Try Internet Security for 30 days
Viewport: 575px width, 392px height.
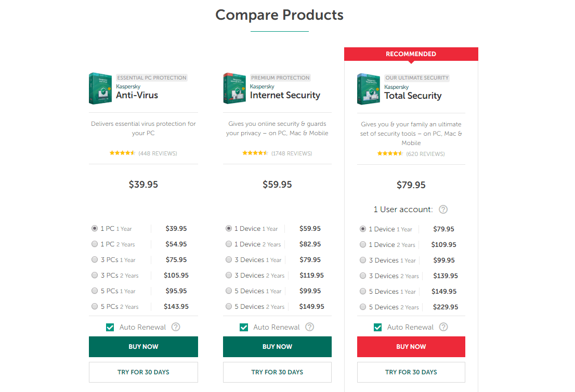tap(277, 372)
